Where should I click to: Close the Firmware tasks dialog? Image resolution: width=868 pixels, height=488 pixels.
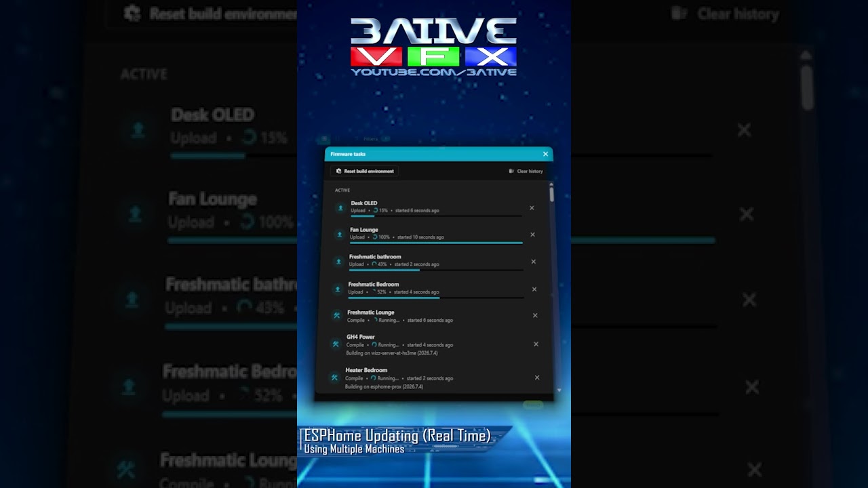pyautogui.click(x=545, y=154)
